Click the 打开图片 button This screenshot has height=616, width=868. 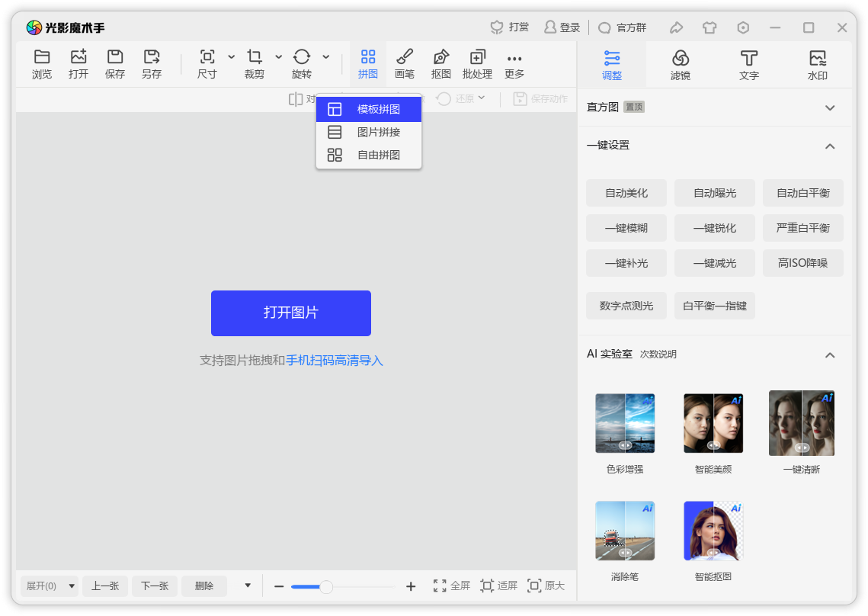tap(290, 313)
